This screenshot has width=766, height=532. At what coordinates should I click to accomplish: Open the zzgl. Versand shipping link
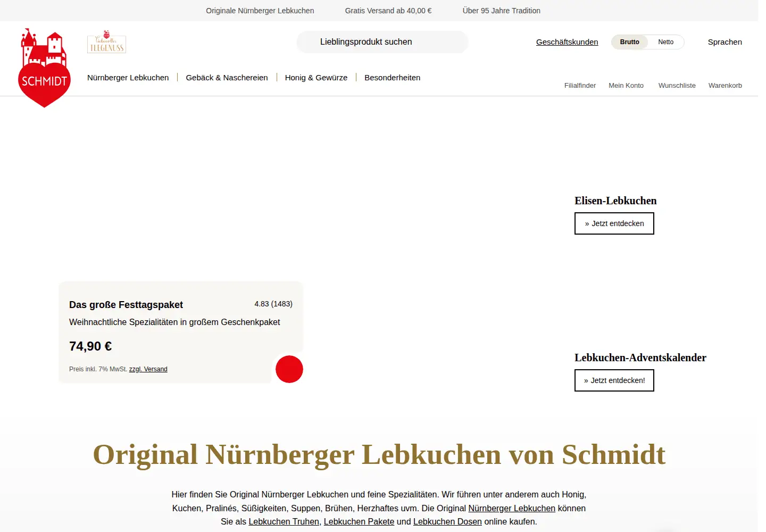tap(148, 369)
